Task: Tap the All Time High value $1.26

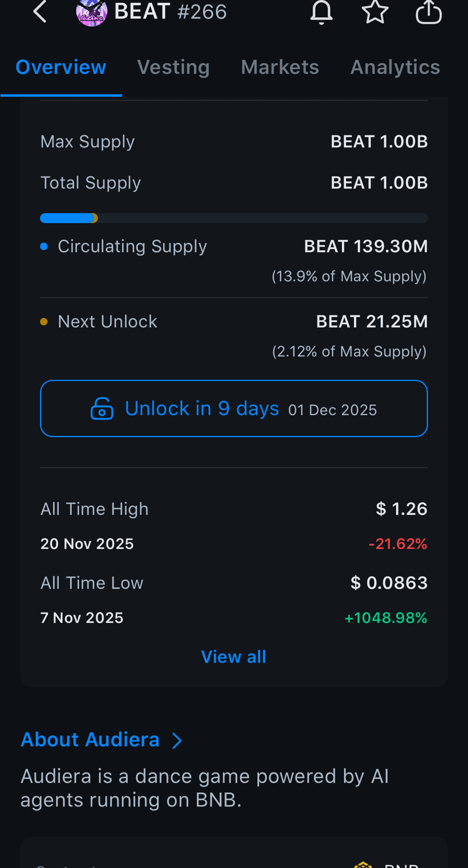Action: click(x=402, y=509)
